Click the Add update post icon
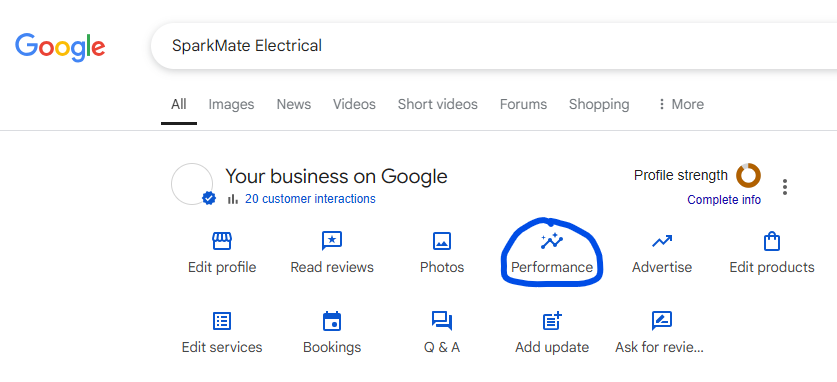Image resolution: width=837 pixels, height=382 pixels. 552,321
